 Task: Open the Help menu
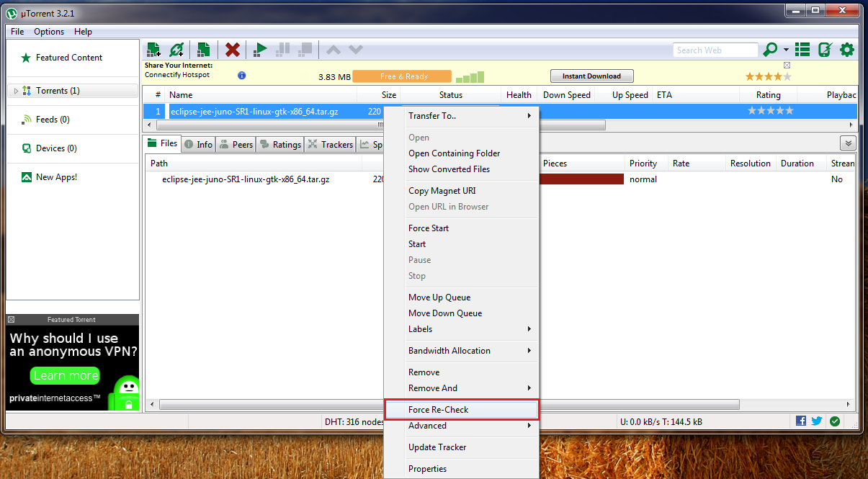click(84, 32)
